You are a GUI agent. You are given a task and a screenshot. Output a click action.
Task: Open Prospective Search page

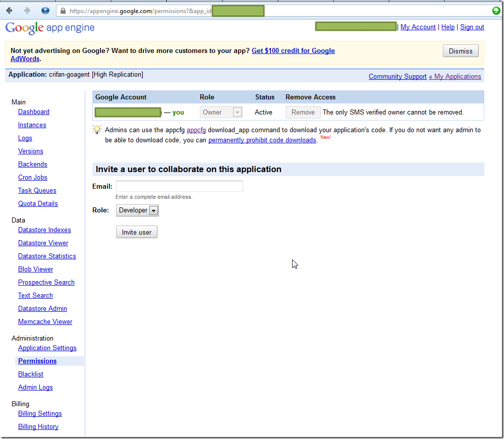point(46,283)
